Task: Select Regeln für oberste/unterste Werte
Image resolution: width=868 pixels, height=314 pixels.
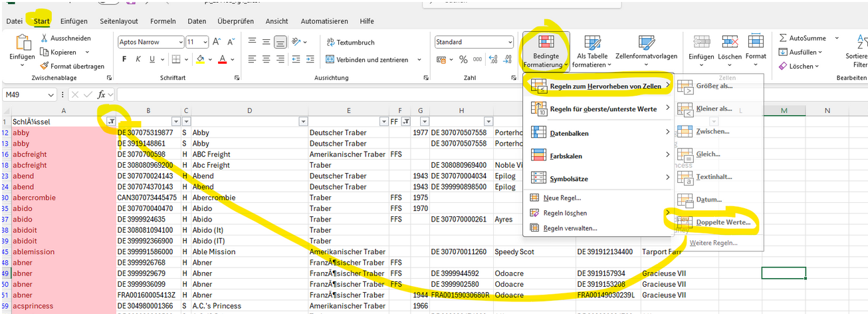Action: point(599,109)
